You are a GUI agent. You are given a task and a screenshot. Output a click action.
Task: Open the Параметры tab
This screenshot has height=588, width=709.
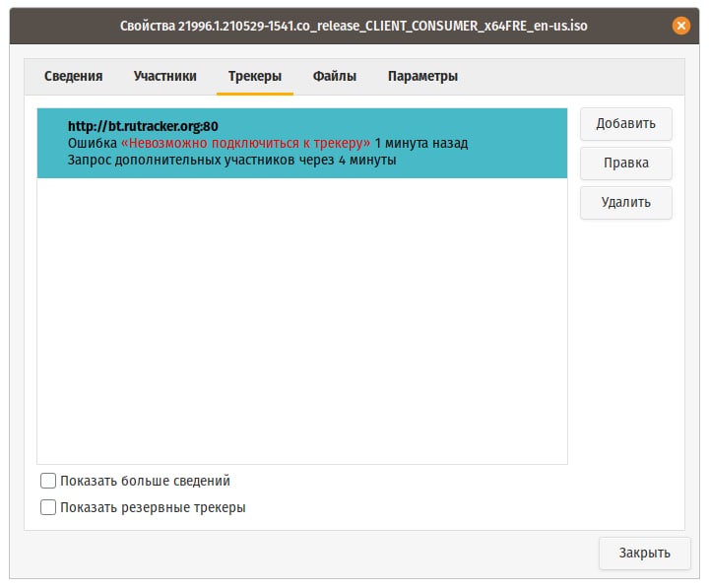point(422,76)
